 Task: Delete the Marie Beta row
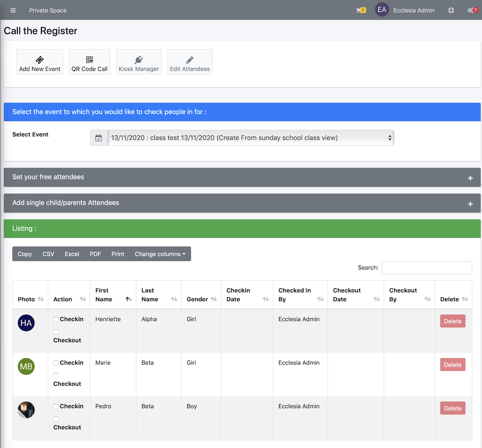tap(452, 365)
